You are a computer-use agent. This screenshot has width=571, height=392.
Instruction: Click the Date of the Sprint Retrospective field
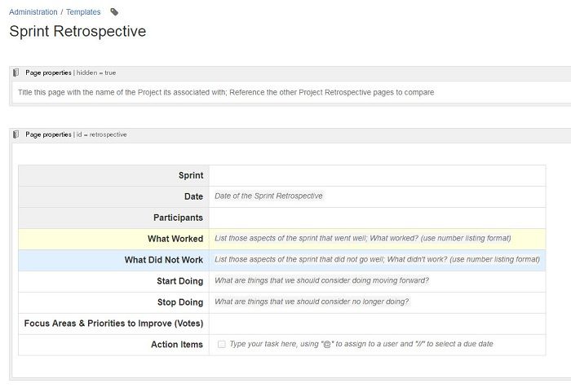[268, 196]
